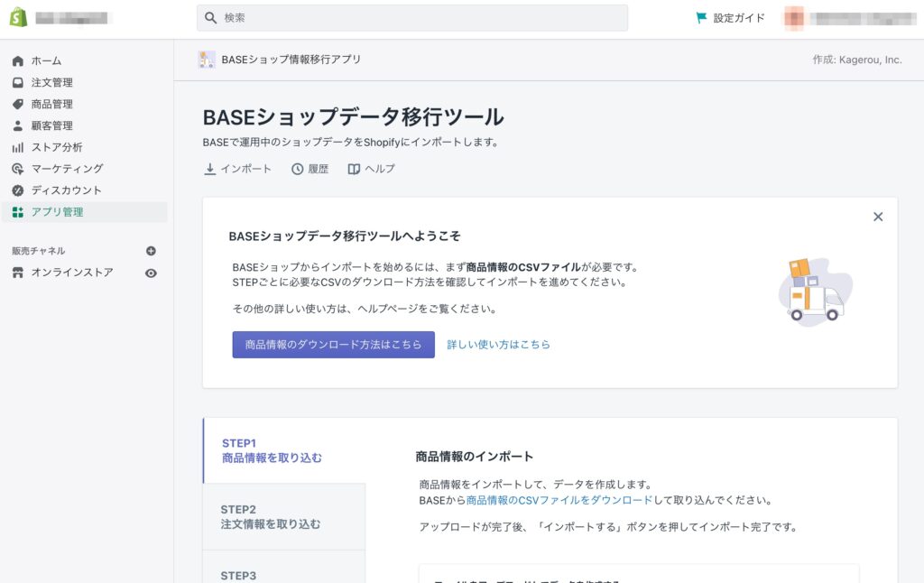Add a sales channel with plus icon

[x=151, y=251]
